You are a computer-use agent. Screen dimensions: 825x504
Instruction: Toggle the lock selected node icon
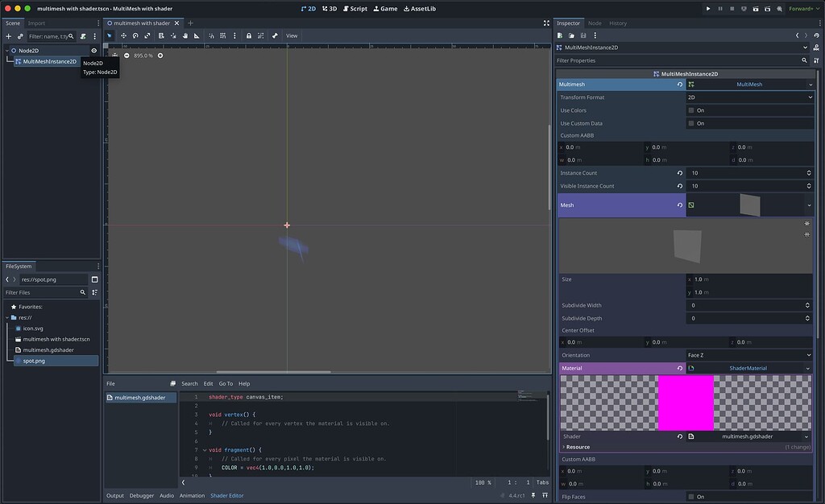[249, 35]
